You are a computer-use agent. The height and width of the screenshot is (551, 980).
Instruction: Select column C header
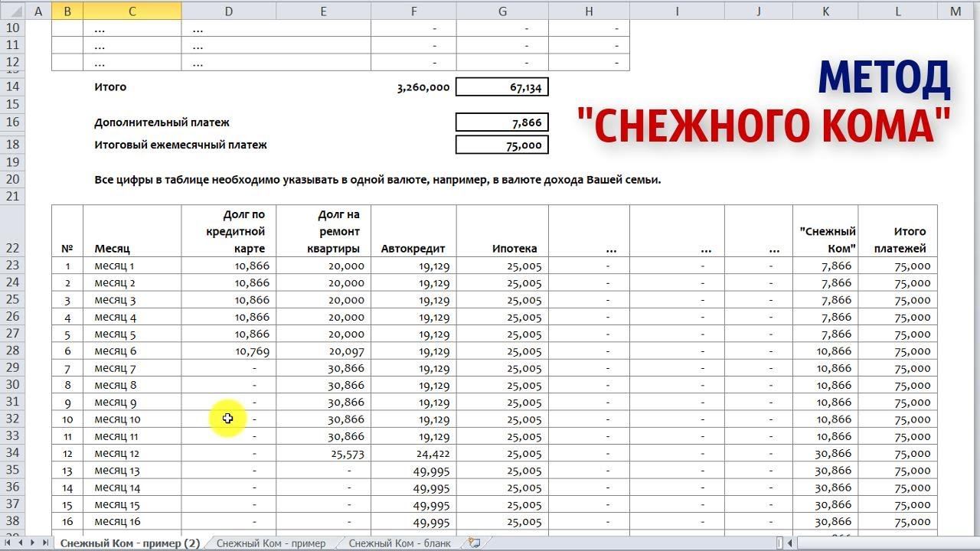(x=132, y=11)
